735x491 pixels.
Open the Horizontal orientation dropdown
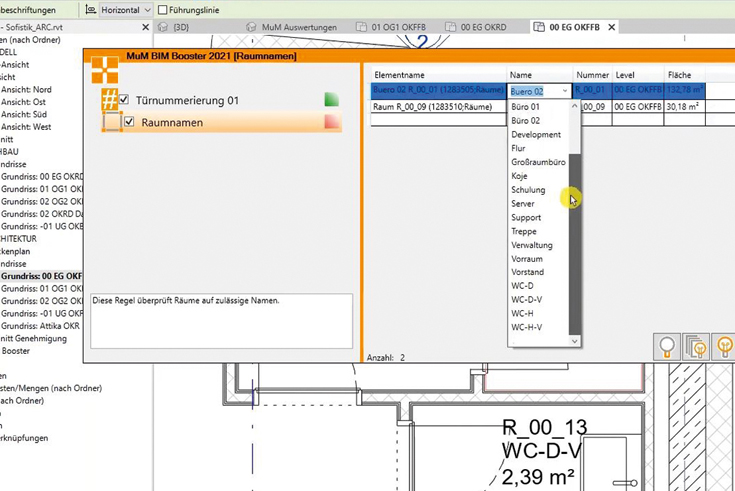click(148, 9)
